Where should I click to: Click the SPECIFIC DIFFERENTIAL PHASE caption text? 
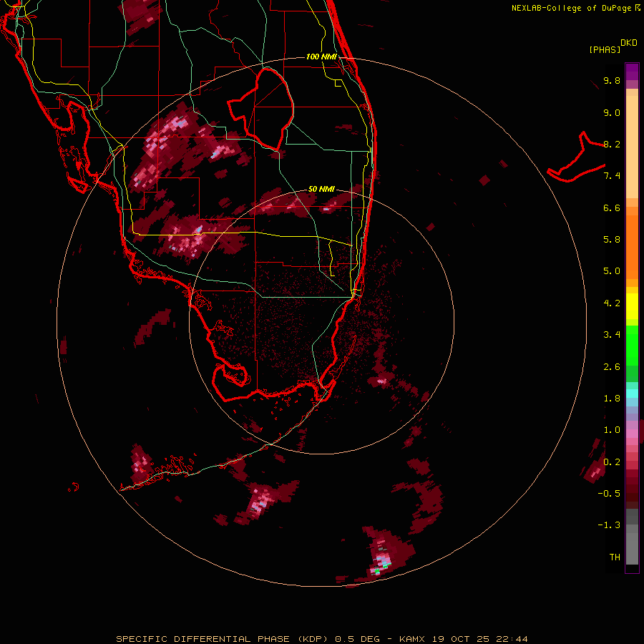click(203, 639)
